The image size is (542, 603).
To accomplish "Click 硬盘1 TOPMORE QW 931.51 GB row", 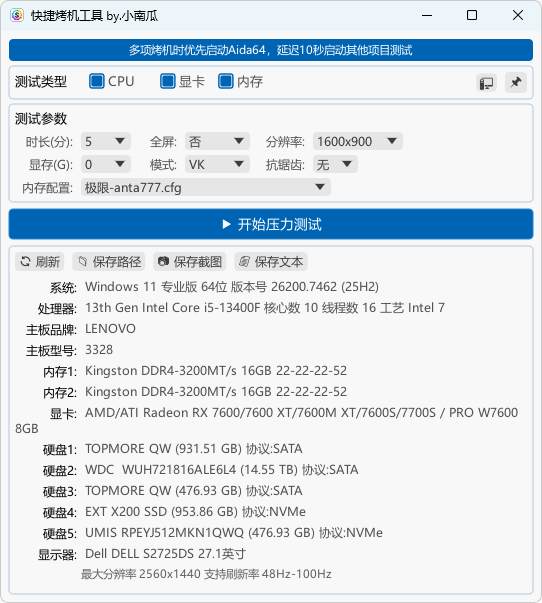I will [x=172, y=449].
